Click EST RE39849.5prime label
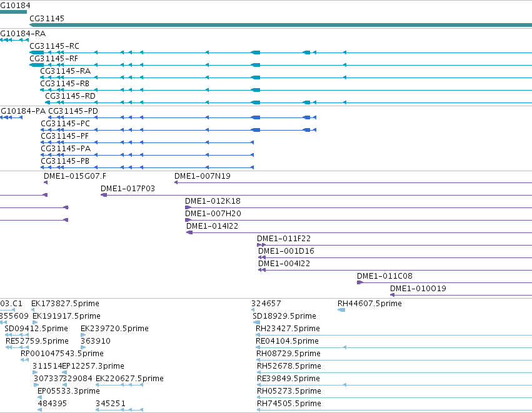This screenshot has width=532, height=413. (x=288, y=379)
